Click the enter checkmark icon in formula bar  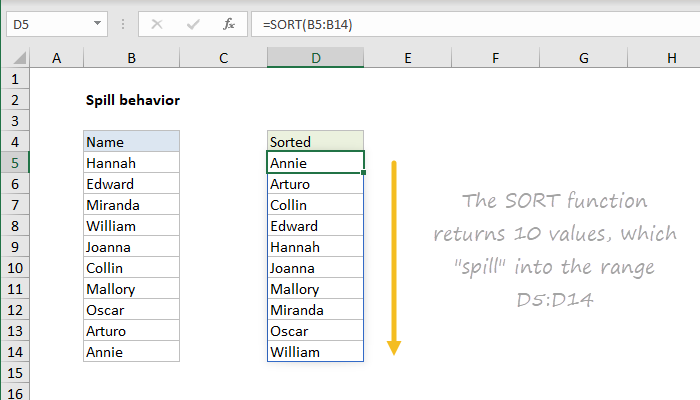pos(192,22)
